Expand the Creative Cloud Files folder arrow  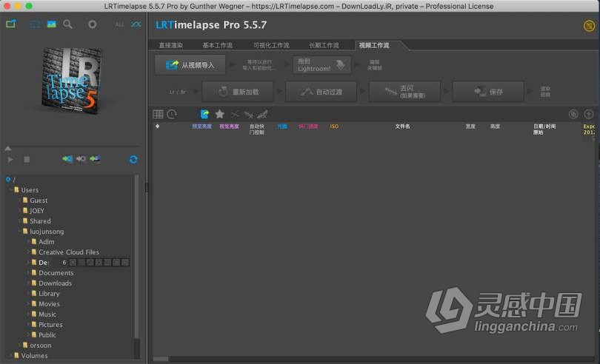(x=28, y=252)
